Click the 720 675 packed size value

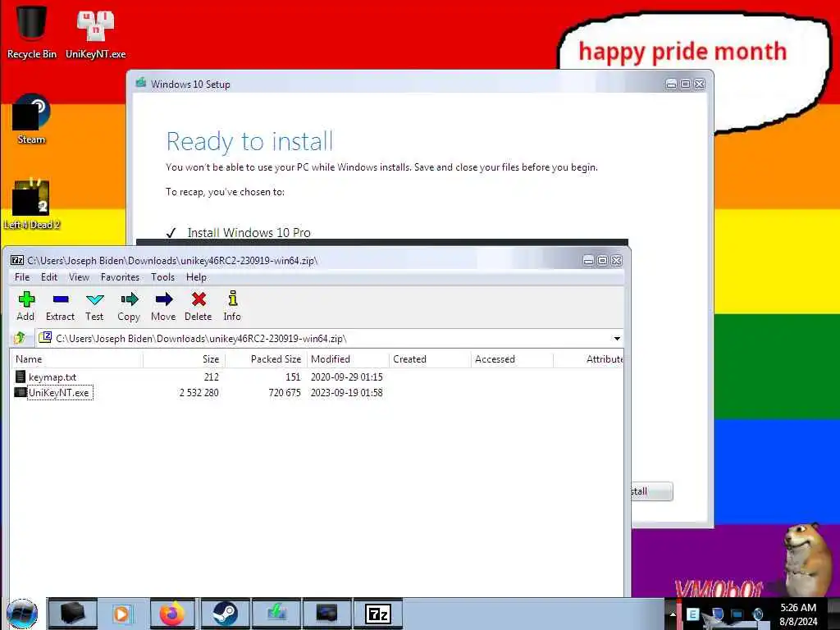pyautogui.click(x=285, y=393)
